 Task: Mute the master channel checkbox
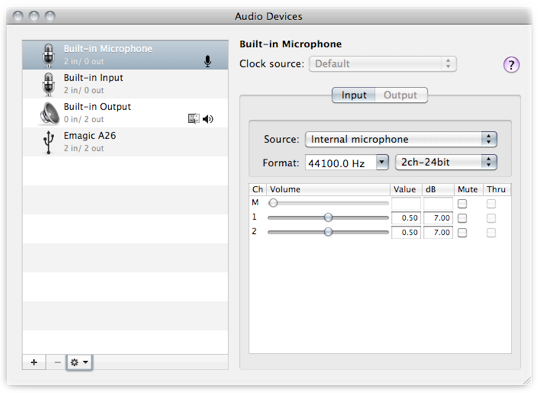462,204
